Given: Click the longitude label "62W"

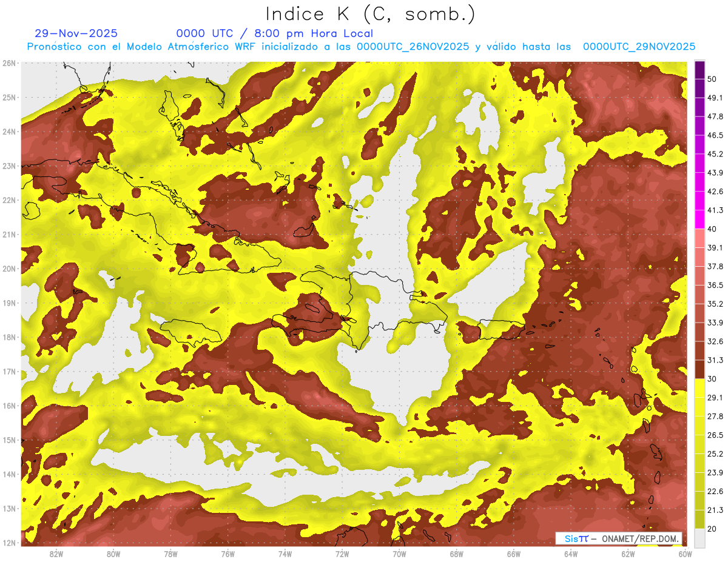Looking at the screenshot, I should (628, 554).
